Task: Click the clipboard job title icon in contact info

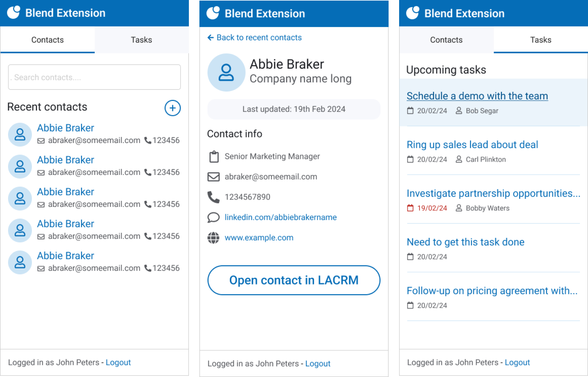Action: click(x=214, y=156)
